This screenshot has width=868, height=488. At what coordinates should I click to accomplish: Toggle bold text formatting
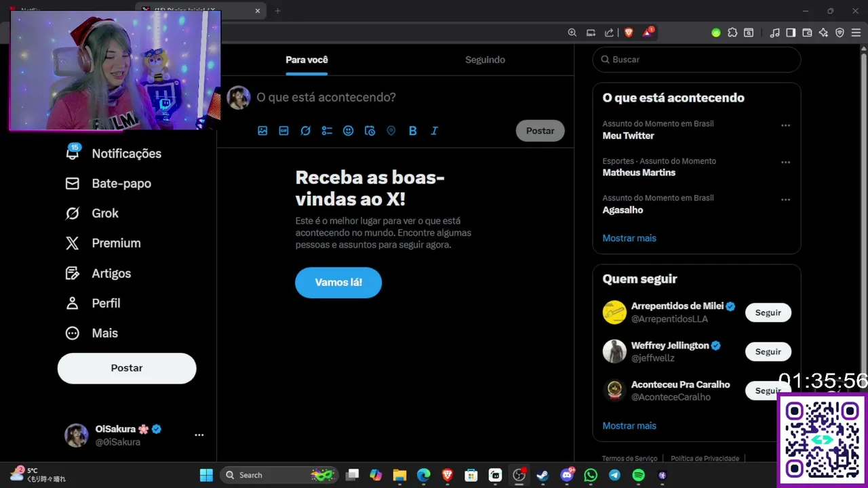[412, 131]
